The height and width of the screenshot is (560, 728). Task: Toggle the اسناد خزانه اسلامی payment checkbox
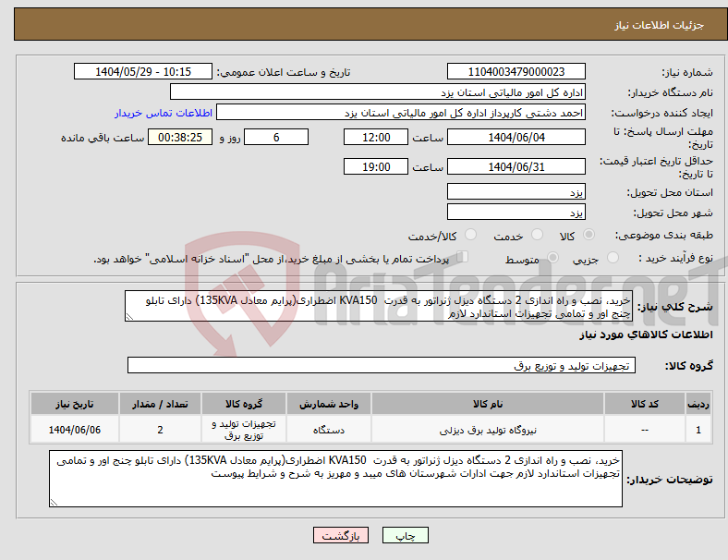pyautogui.click(x=462, y=256)
